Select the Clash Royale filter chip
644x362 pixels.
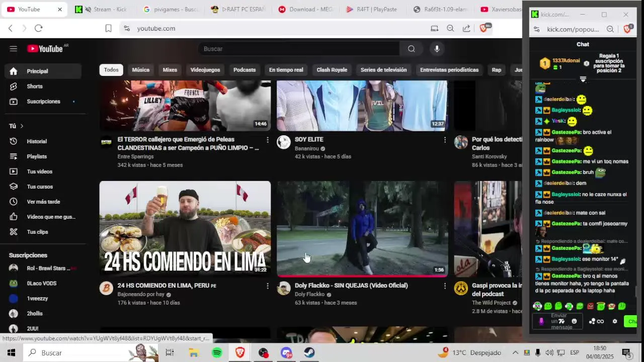click(x=332, y=70)
